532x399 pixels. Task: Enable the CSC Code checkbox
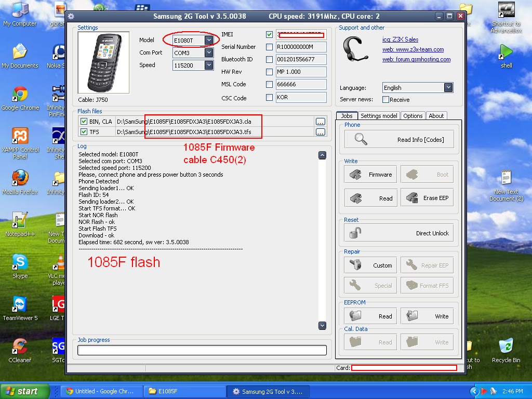click(270, 97)
